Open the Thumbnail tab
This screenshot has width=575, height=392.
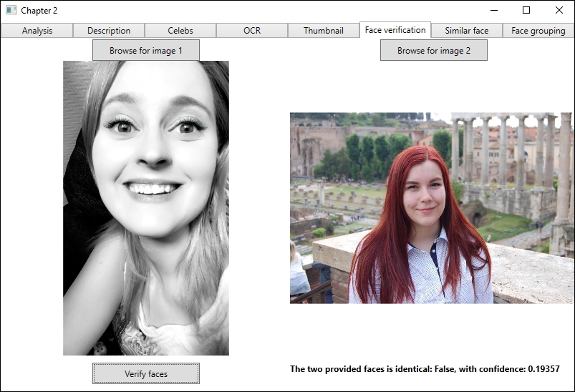tap(324, 31)
